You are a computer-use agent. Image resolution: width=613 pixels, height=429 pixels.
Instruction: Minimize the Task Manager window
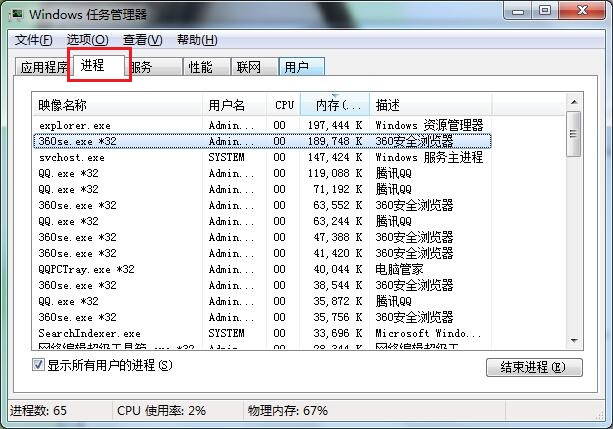[518, 11]
